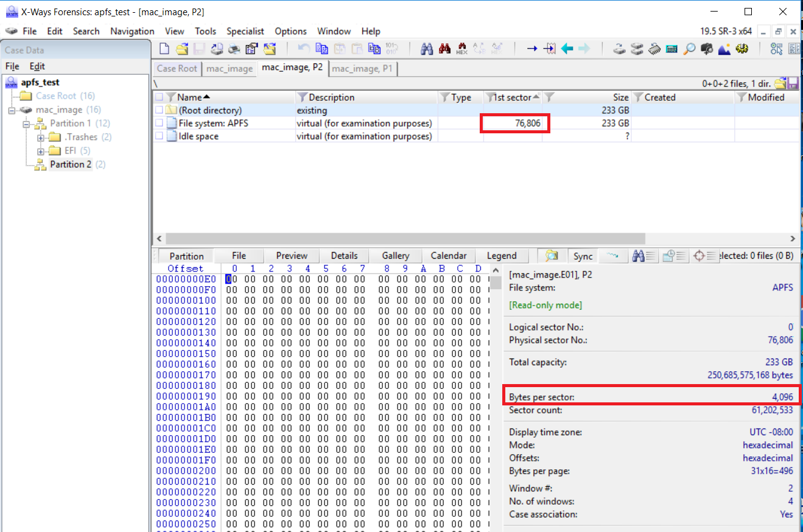803x532 pixels.
Task: Toggle the select-all checkbox in Name header
Action: coord(159,97)
